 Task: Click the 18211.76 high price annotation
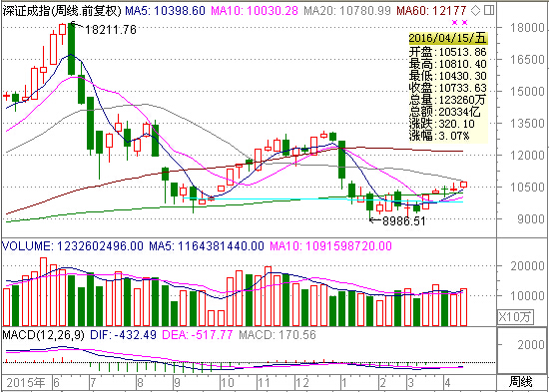coord(110,30)
